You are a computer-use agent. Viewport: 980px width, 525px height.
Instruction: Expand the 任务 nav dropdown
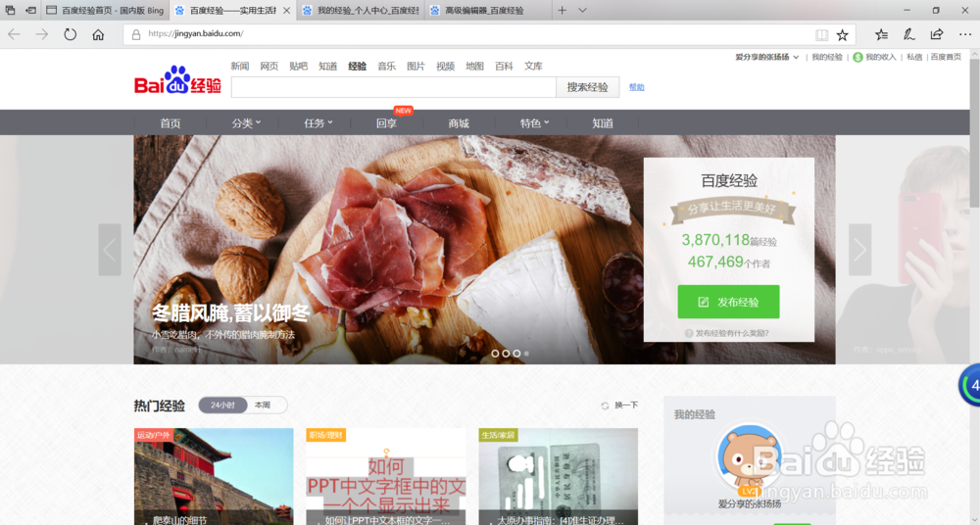coord(318,123)
